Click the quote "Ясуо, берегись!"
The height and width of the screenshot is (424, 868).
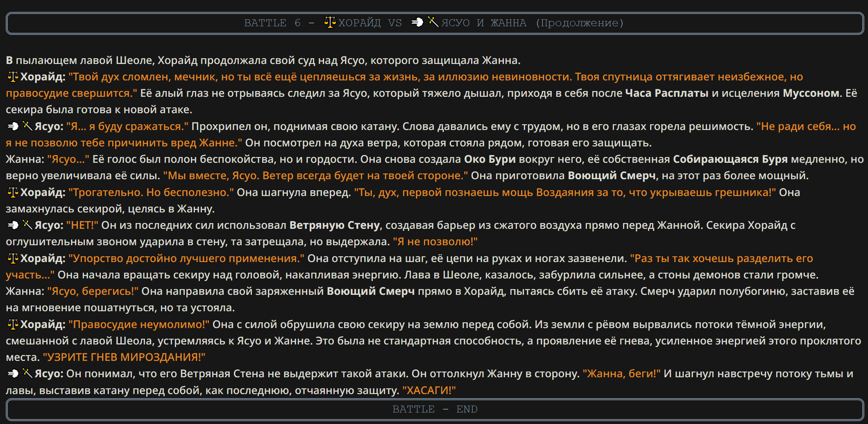pyautogui.click(x=93, y=291)
